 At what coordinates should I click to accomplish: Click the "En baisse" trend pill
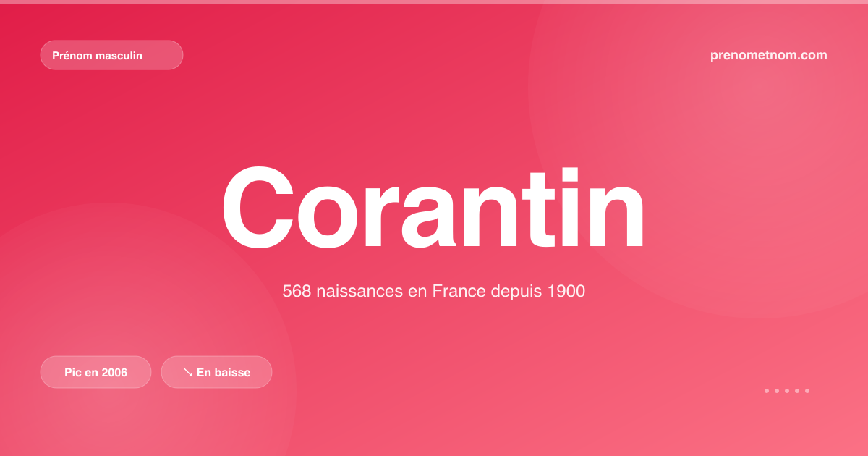pos(216,372)
